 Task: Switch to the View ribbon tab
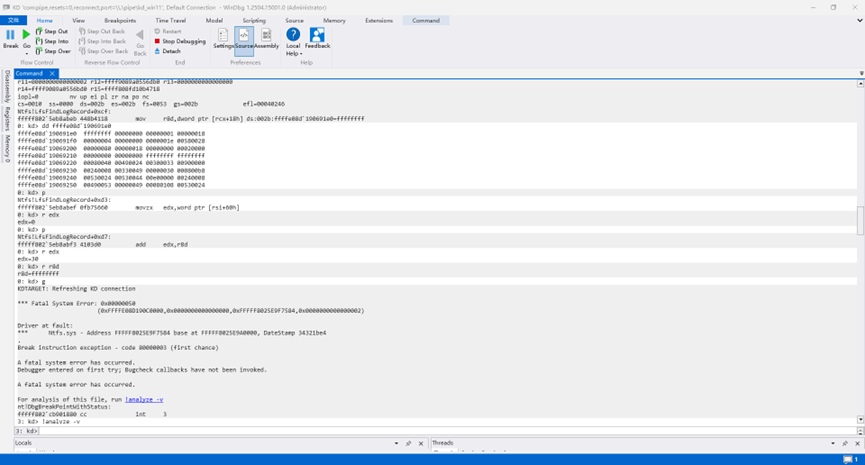[78, 20]
